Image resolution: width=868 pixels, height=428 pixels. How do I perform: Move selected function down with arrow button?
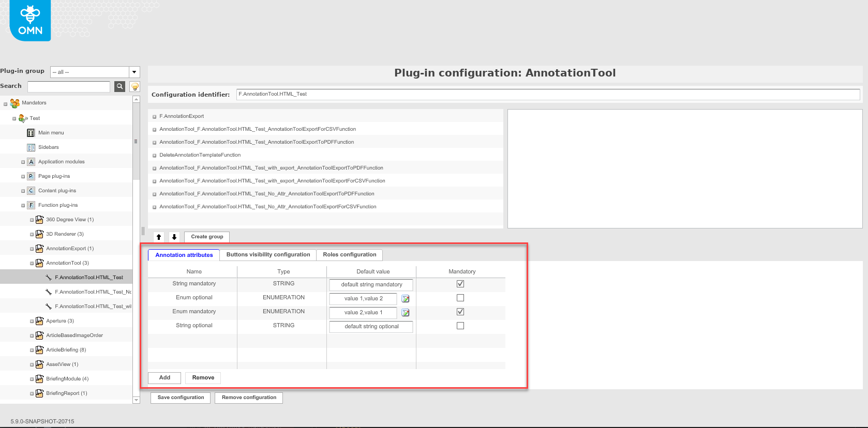point(174,237)
